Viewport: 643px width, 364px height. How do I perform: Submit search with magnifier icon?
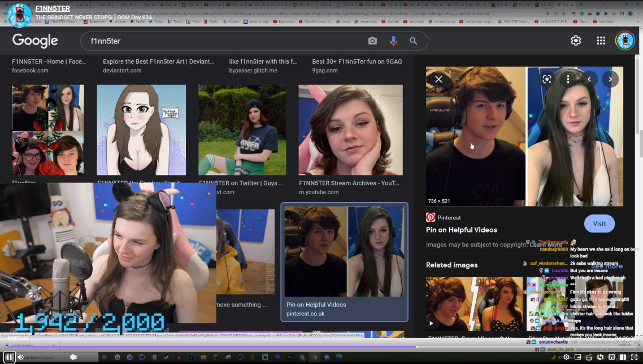pos(414,41)
